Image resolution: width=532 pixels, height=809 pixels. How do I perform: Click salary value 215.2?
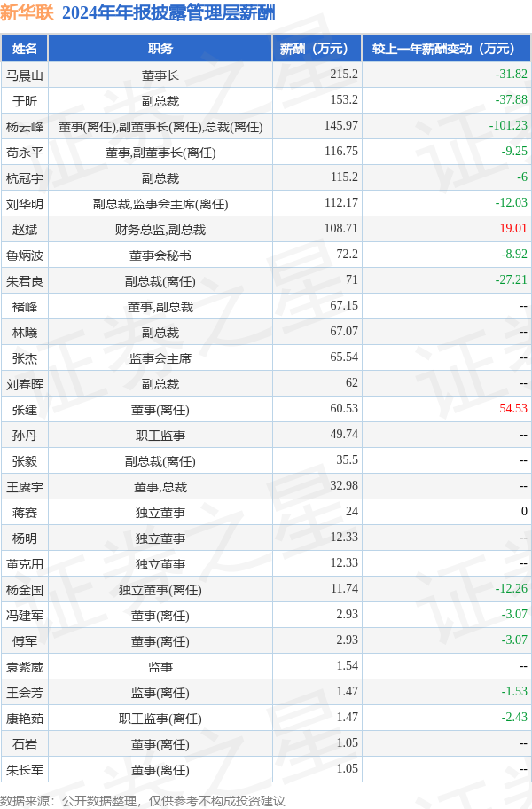coord(344,74)
